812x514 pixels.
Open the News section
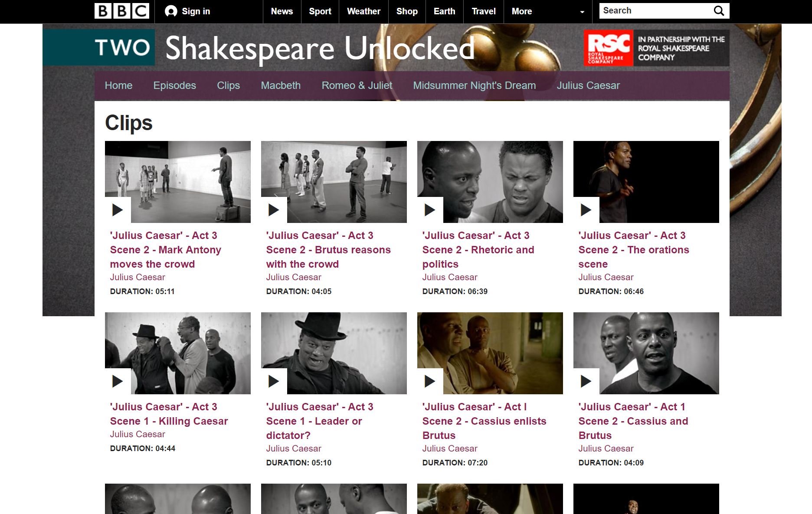(x=282, y=11)
